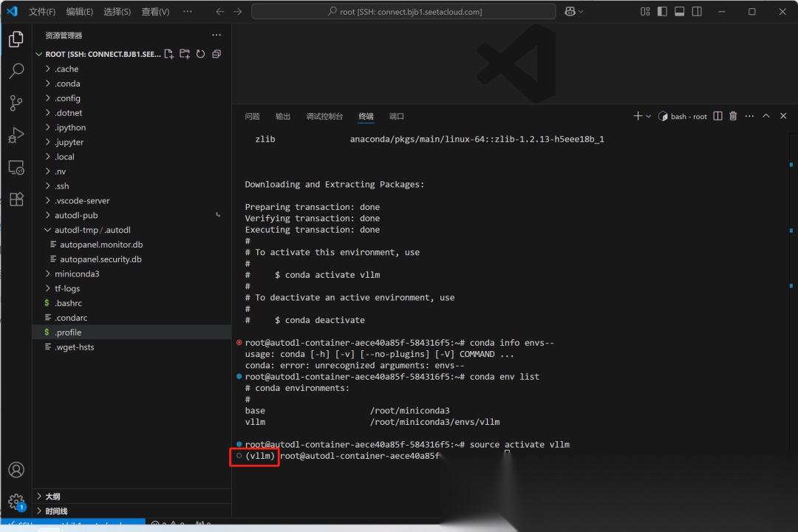Expand the 大纲 outline section

pos(132,497)
